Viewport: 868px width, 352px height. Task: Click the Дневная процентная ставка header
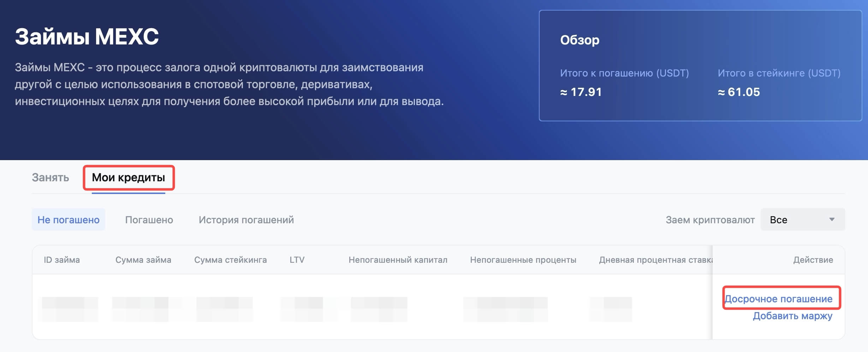click(655, 260)
